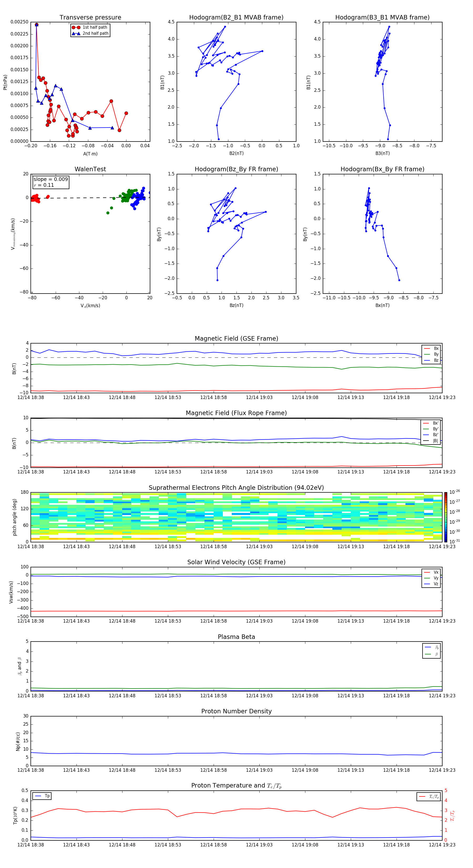This screenshot has height=868, width=473.
Task: Click the 'Bx' entry in GSE magnetic field legend
Action: (x=431, y=349)
